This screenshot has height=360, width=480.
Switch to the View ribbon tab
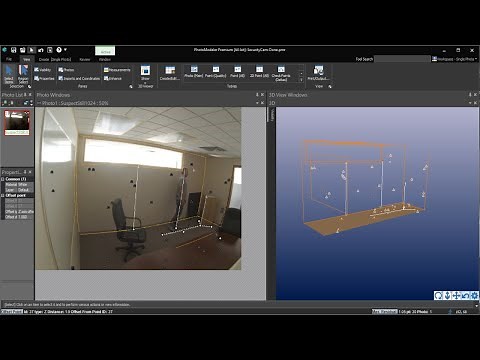coord(26,59)
